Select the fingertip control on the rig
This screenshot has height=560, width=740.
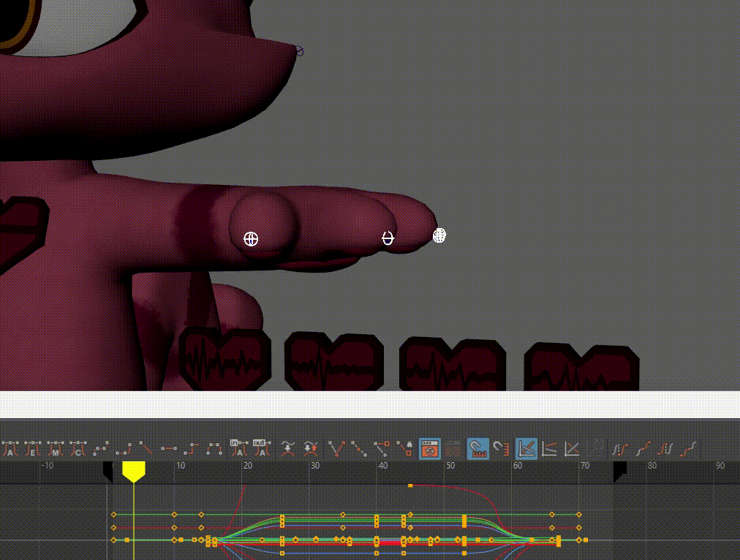[439, 235]
